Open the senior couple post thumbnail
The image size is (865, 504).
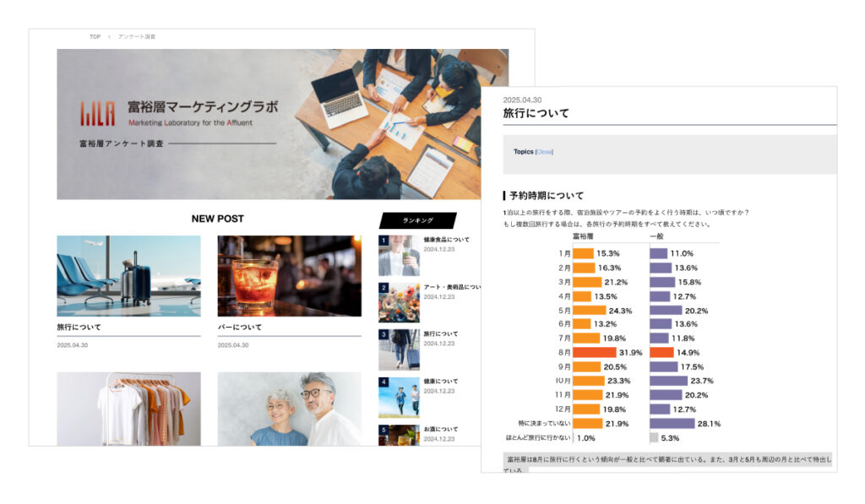289,409
